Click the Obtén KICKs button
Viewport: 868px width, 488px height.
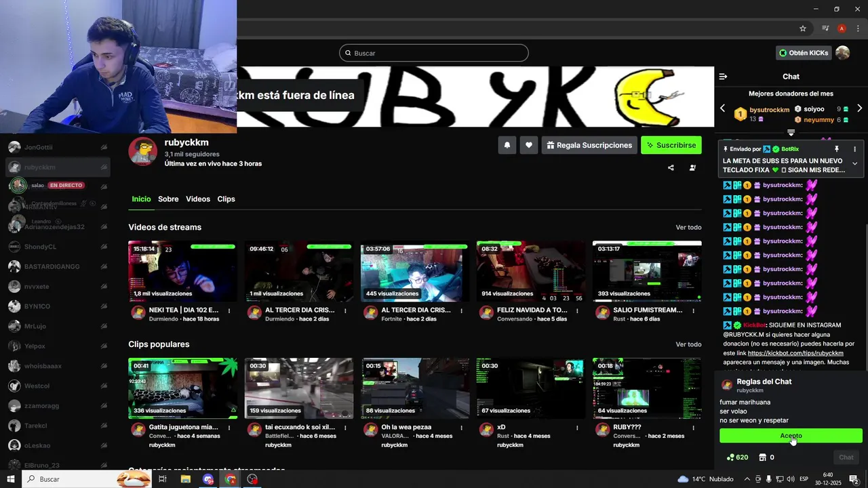pos(804,53)
